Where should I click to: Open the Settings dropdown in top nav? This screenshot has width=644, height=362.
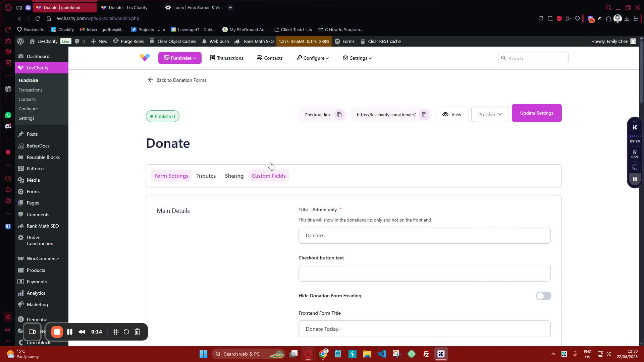357,58
